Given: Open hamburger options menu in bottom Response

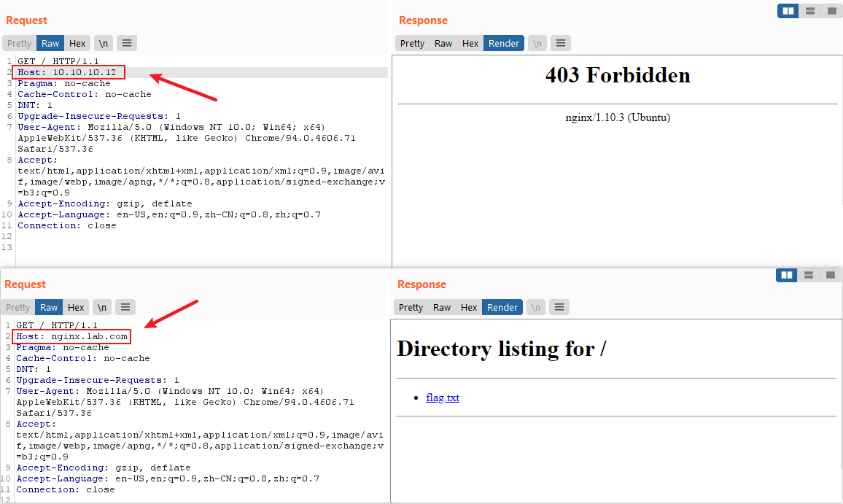Looking at the screenshot, I should coord(559,307).
